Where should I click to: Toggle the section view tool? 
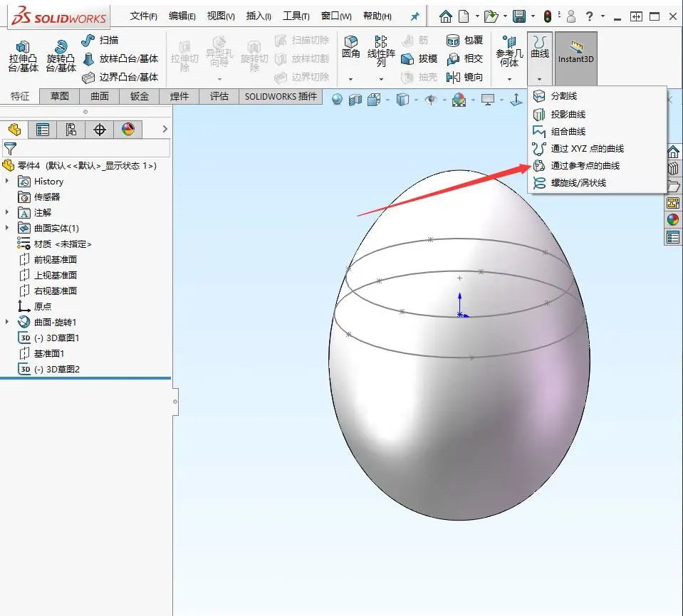(355, 100)
